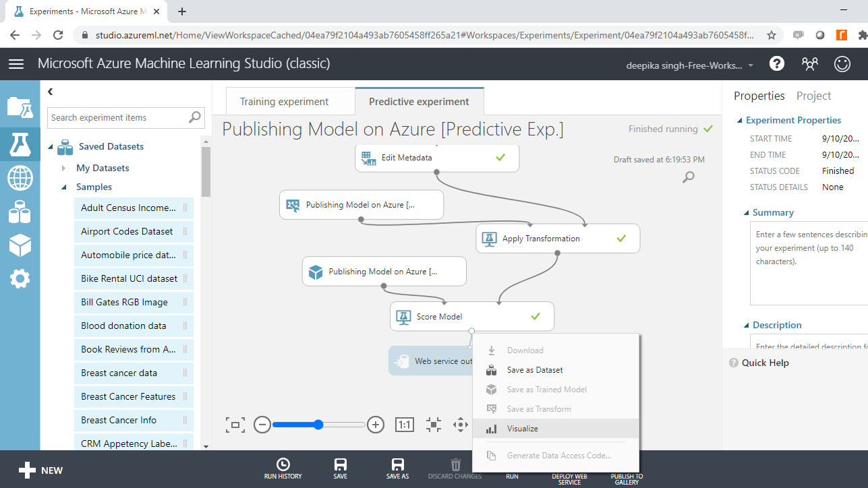
Task: Select the Web service output module
Action: pyautogui.click(x=432, y=361)
